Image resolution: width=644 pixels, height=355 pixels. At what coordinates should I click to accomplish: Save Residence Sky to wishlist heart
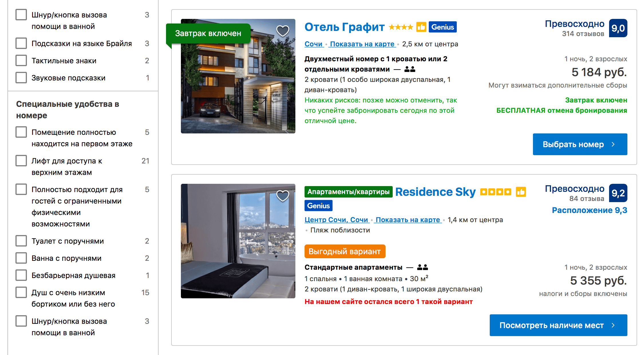tap(283, 196)
